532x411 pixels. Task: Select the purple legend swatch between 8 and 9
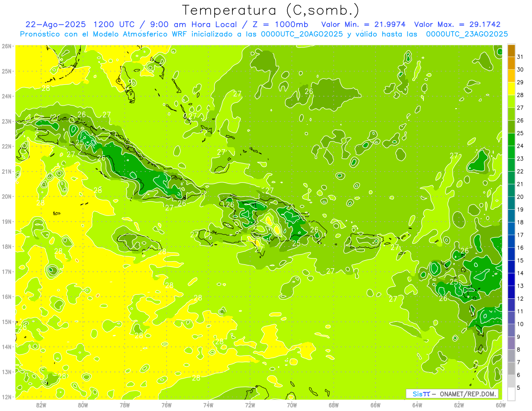tap(511, 343)
